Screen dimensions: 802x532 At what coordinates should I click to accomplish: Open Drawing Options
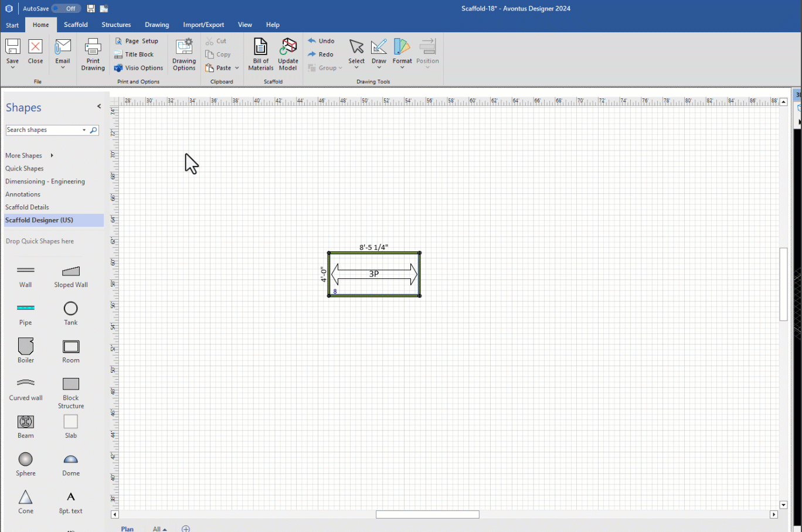click(x=183, y=53)
